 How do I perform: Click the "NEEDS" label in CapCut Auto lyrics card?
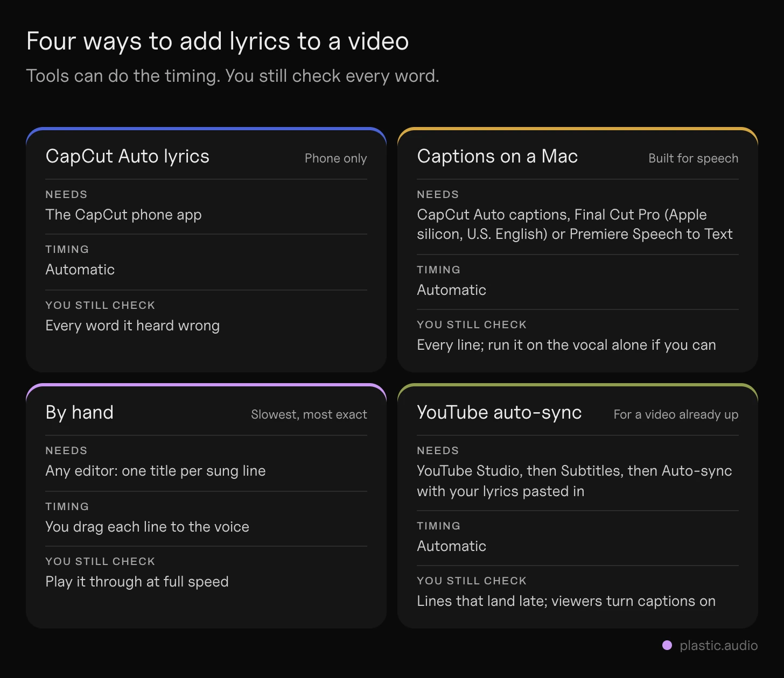(66, 194)
